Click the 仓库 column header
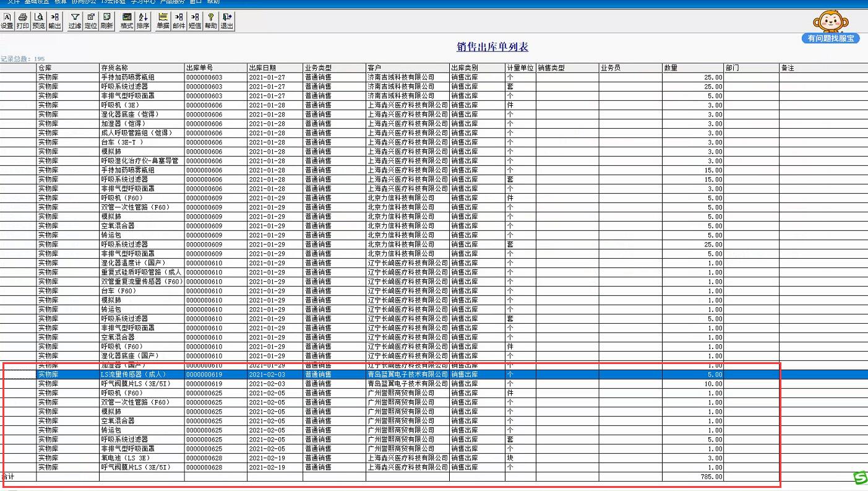Screen dimensions: 868x491 click(68, 67)
